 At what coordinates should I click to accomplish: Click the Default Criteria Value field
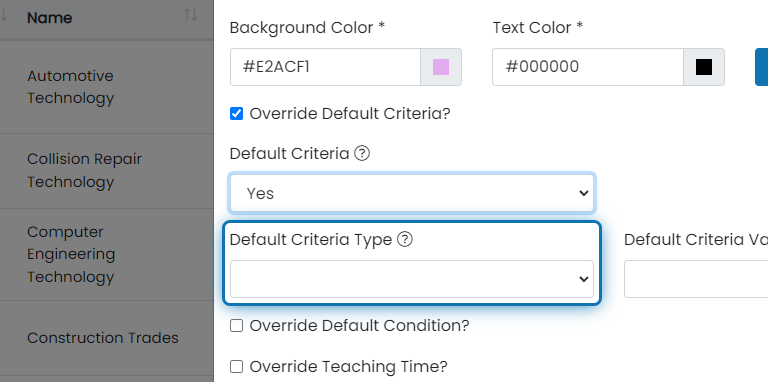coord(696,279)
